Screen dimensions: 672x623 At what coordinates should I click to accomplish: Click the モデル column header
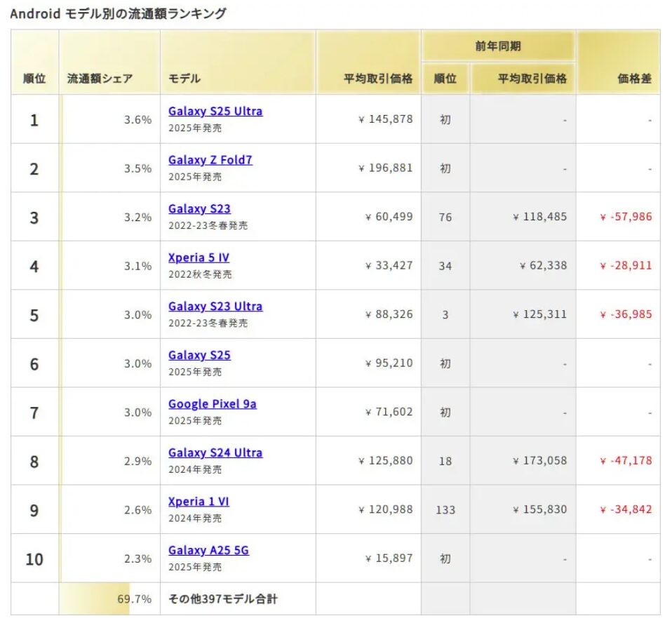pyautogui.click(x=184, y=79)
